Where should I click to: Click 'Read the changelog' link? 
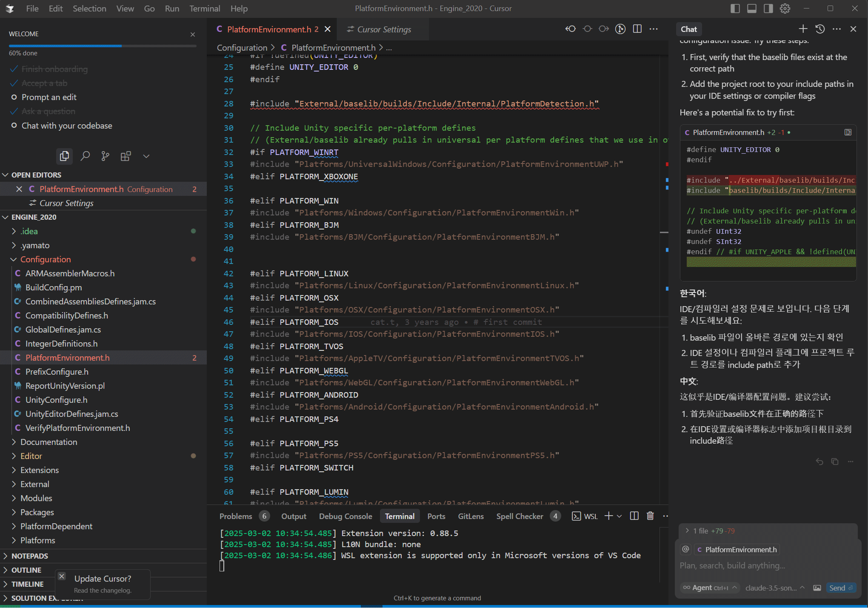(103, 591)
